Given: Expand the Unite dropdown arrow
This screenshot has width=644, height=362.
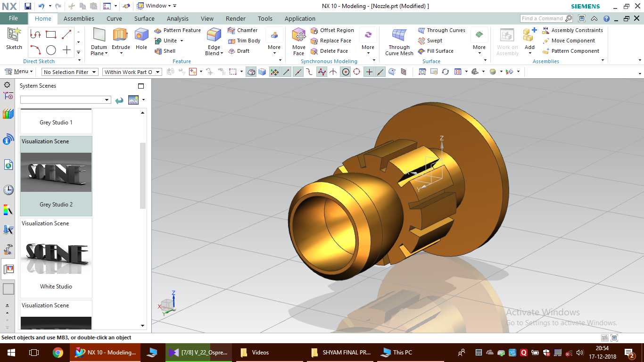Looking at the screenshot, I should click(x=182, y=41).
